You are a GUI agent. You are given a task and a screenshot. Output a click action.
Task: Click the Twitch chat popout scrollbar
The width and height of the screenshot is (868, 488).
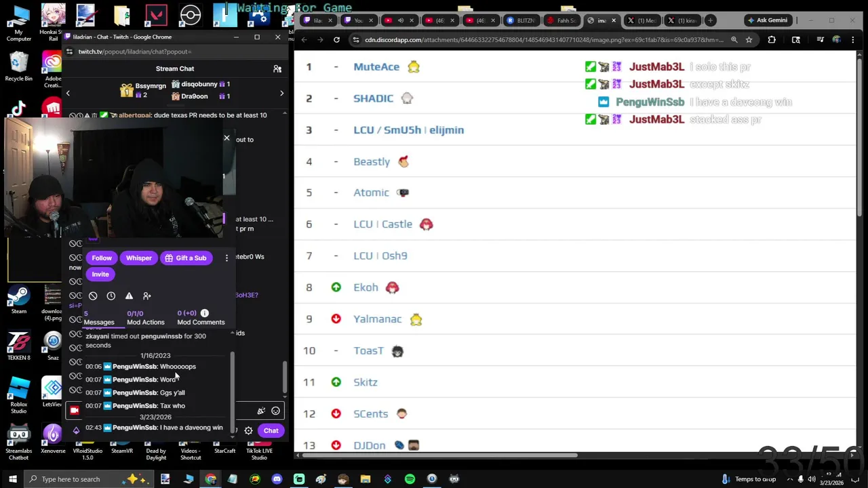tap(285, 378)
